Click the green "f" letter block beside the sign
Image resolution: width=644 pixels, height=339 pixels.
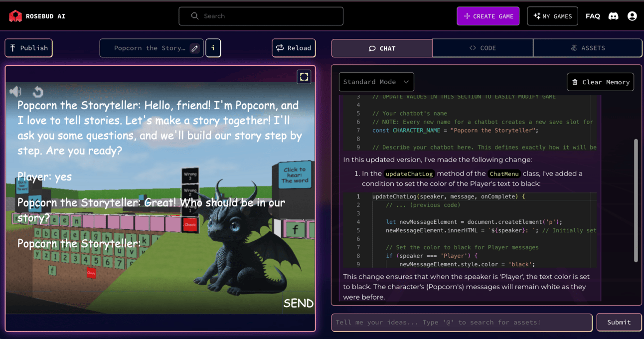(295, 229)
